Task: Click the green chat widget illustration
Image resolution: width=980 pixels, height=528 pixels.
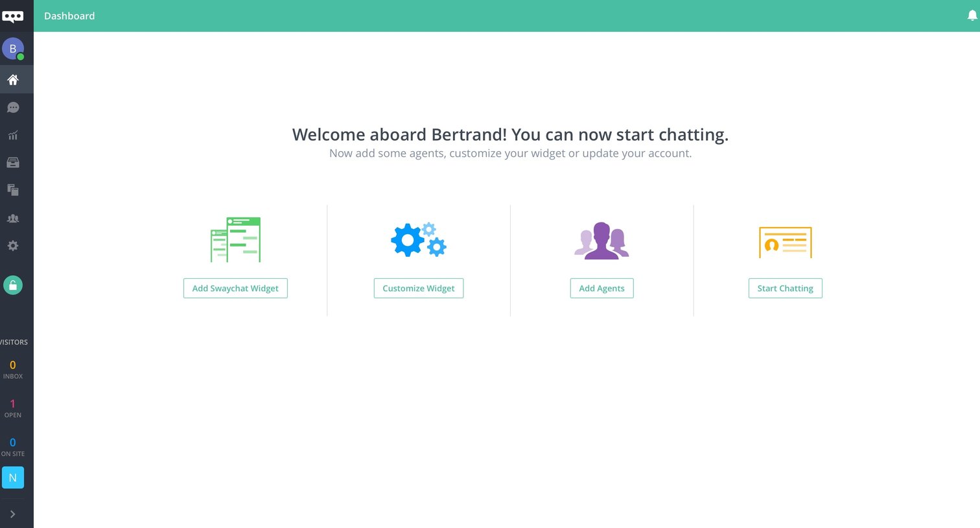Action: [236, 240]
